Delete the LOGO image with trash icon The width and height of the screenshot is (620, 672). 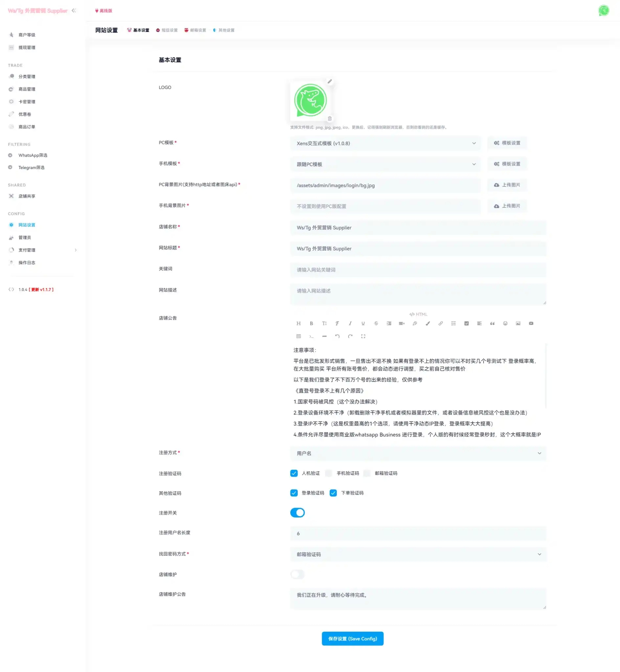pos(330,119)
